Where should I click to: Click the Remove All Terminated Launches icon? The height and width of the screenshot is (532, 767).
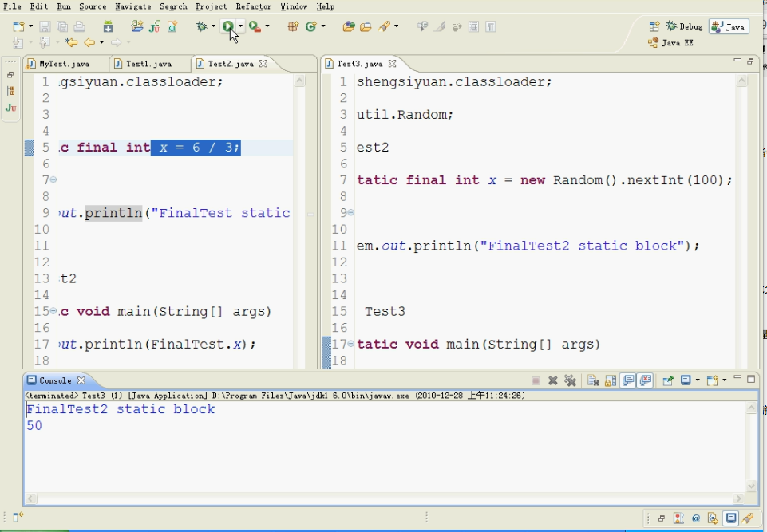570,380
